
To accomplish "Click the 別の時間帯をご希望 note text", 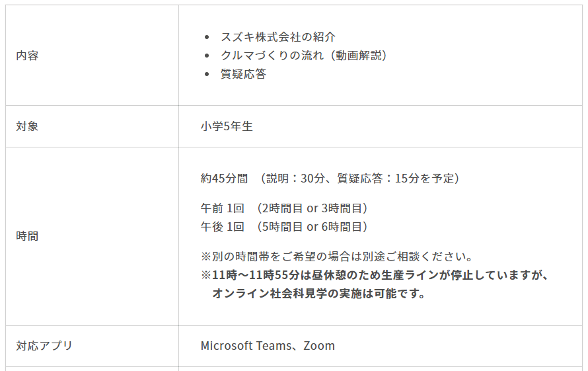I will 337,257.
